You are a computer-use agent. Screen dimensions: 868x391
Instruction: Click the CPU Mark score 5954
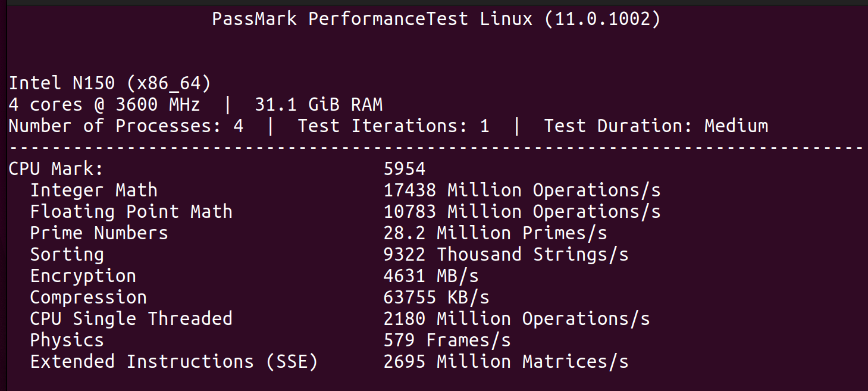coord(405,169)
